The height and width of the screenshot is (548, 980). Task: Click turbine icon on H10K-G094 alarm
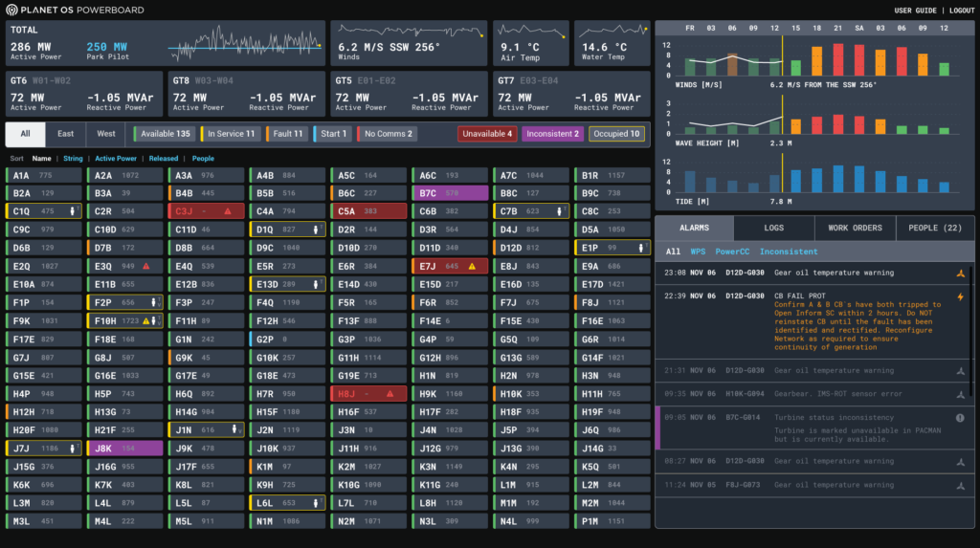tap(961, 394)
